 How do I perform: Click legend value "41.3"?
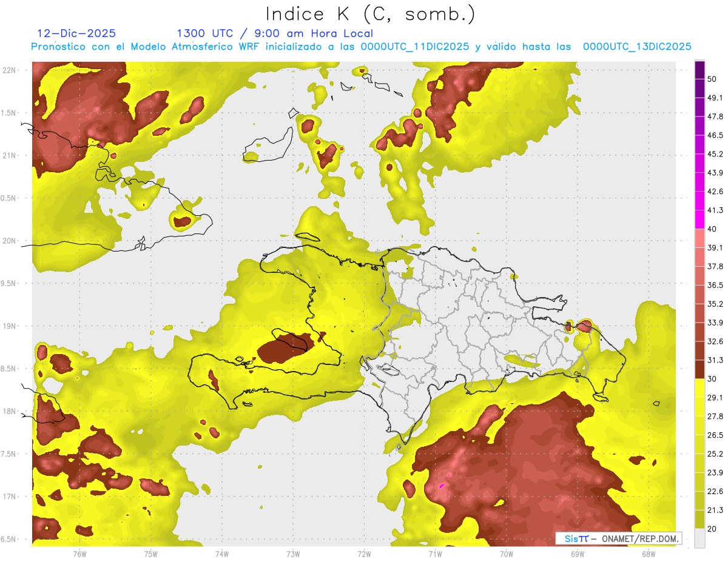[716, 210]
